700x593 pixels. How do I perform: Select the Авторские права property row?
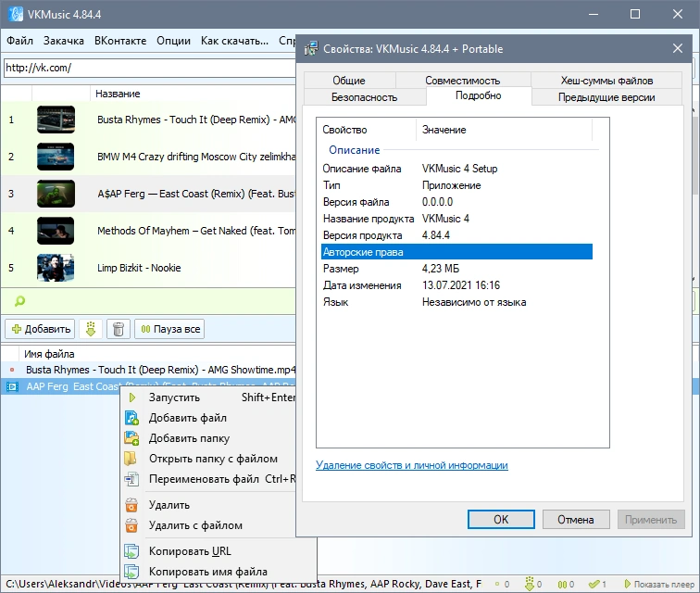[x=456, y=252]
